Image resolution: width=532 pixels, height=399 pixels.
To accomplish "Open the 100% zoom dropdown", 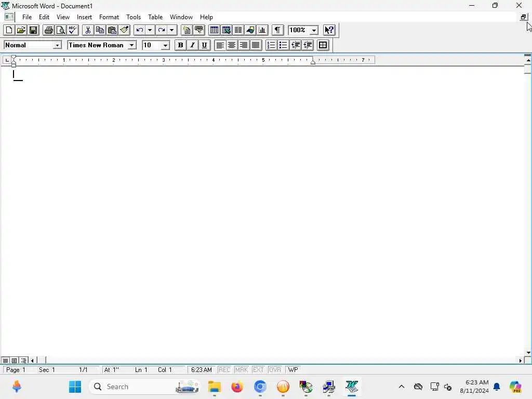I will click(314, 30).
